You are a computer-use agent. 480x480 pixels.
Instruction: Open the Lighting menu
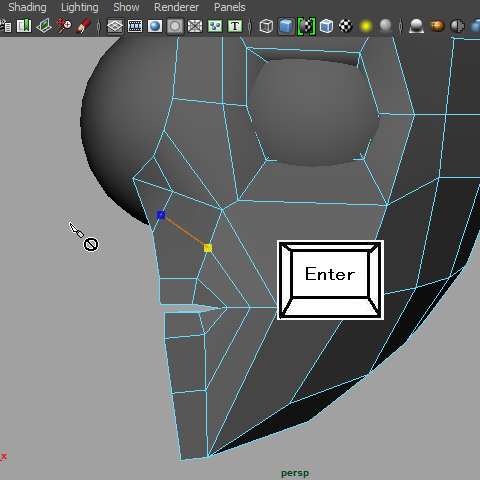tap(80, 7)
